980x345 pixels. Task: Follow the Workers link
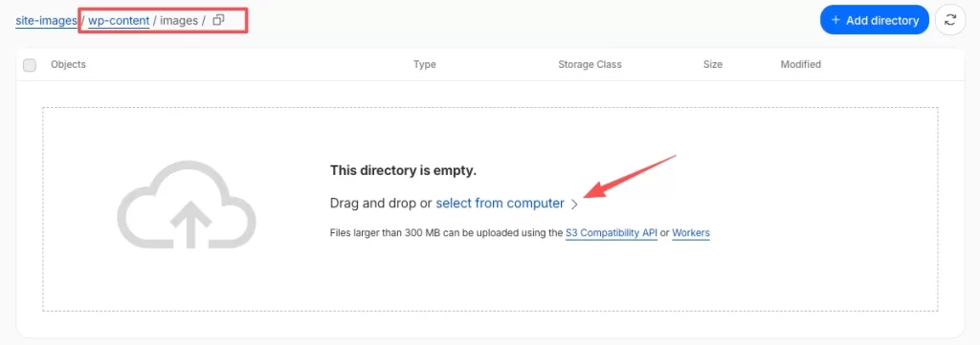pyautogui.click(x=691, y=233)
